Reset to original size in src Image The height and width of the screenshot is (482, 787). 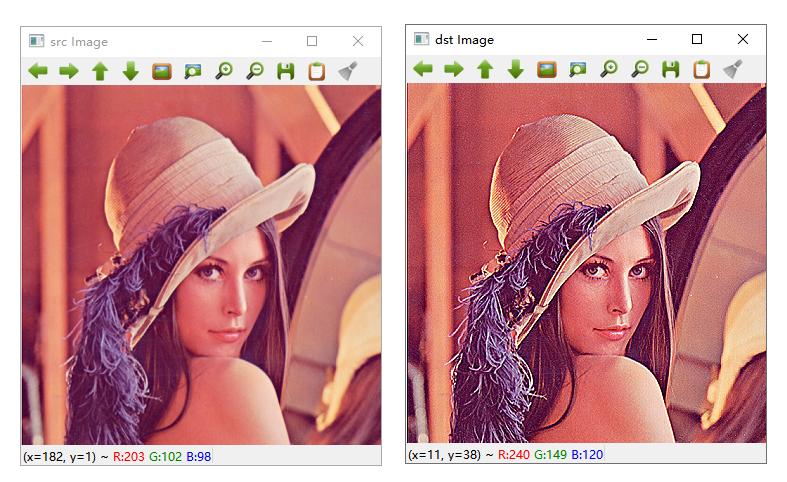[162, 71]
